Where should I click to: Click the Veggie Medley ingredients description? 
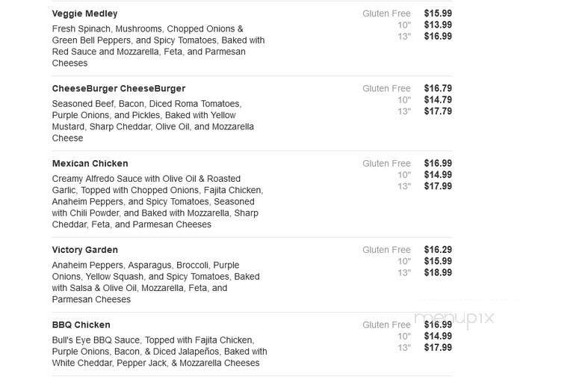158,46
